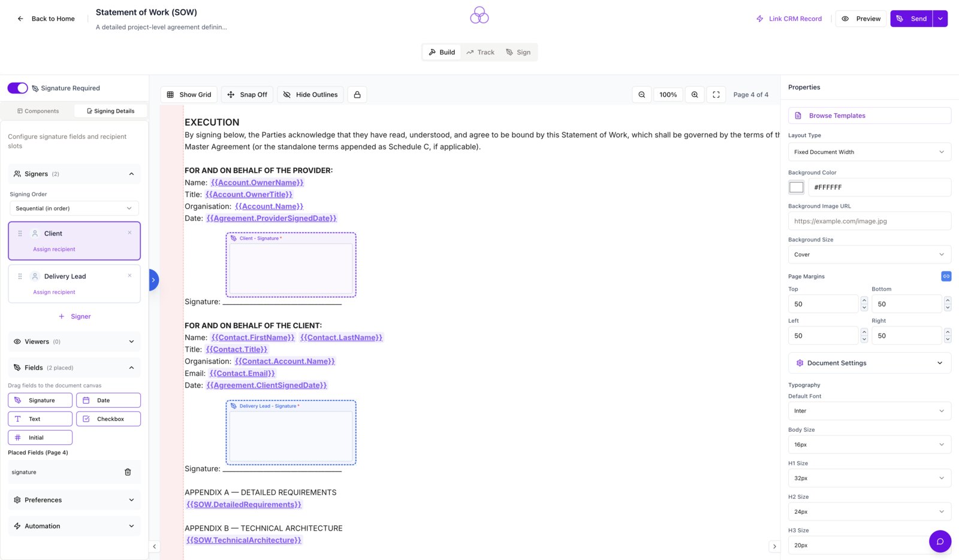The width and height of the screenshot is (959, 560).
Task: Switch to the Build tab
Action: pos(442,52)
